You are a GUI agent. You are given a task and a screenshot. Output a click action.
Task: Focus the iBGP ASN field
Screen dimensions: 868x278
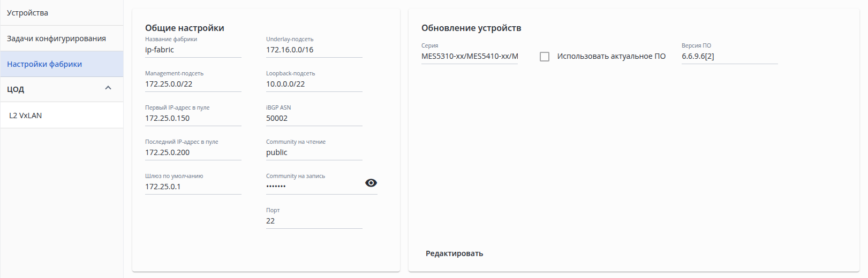(x=314, y=118)
